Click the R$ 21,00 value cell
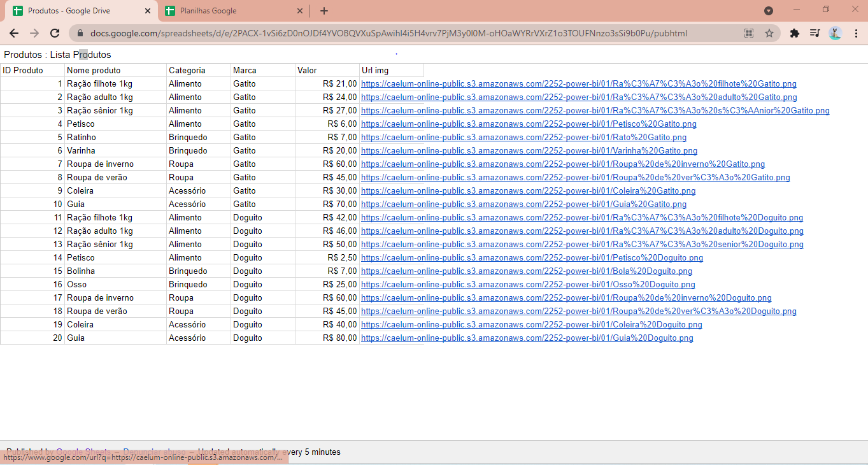868x465 pixels. [x=327, y=83]
